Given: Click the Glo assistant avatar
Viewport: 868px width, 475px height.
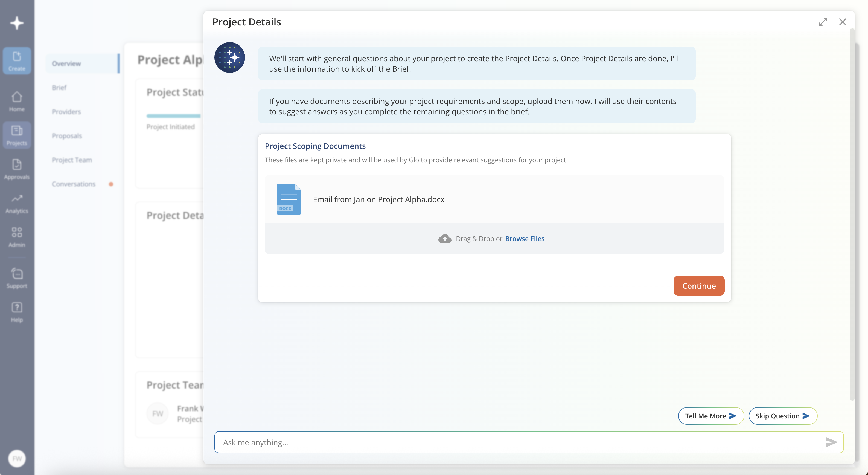Looking at the screenshot, I should click(x=229, y=57).
